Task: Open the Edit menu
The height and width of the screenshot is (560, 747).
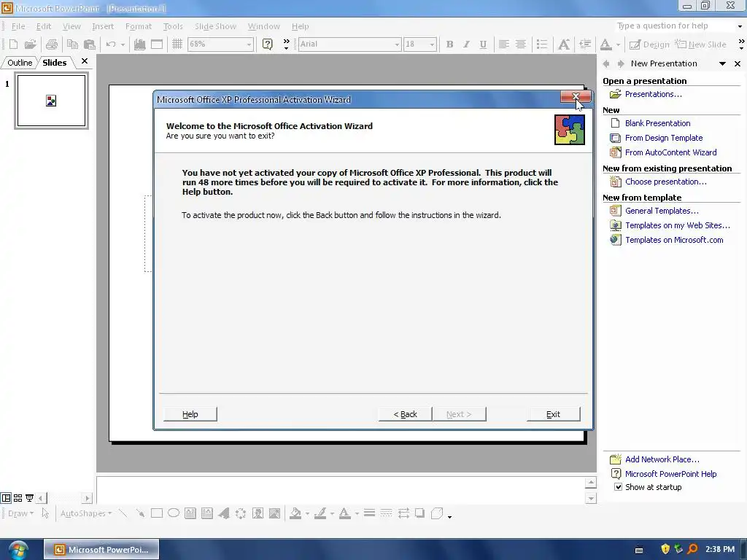Action: point(43,26)
